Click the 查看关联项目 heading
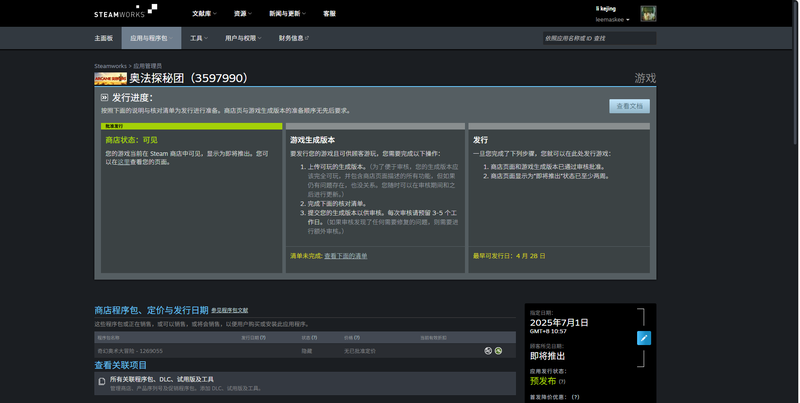This screenshot has height=403, width=800. point(120,365)
